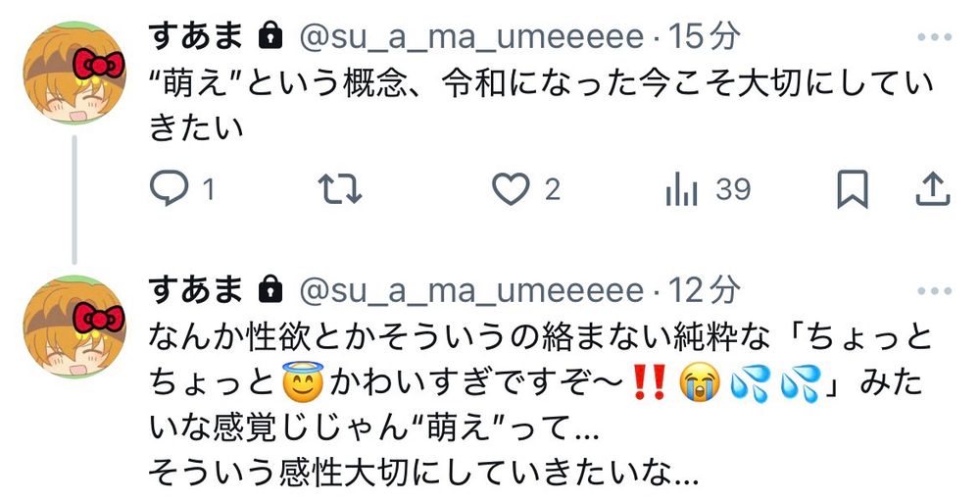Open avatar on the second tweet
980x504 pixels.
click(74, 327)
